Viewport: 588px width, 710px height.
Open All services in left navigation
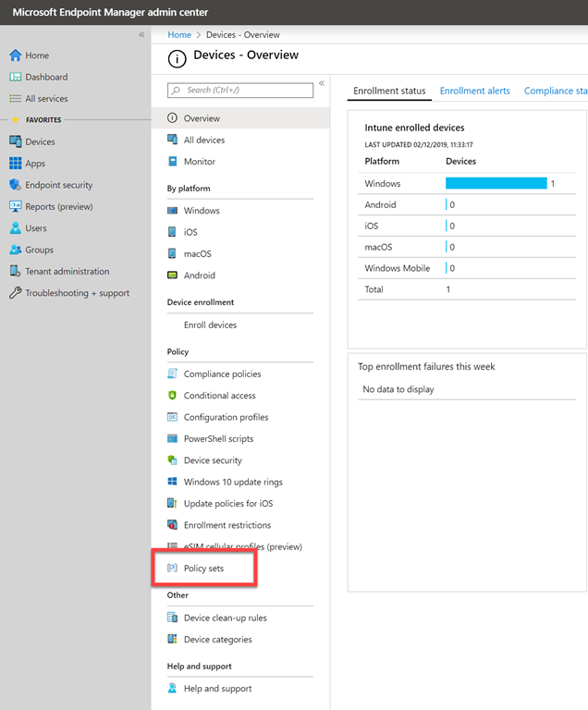pos(45,99)
